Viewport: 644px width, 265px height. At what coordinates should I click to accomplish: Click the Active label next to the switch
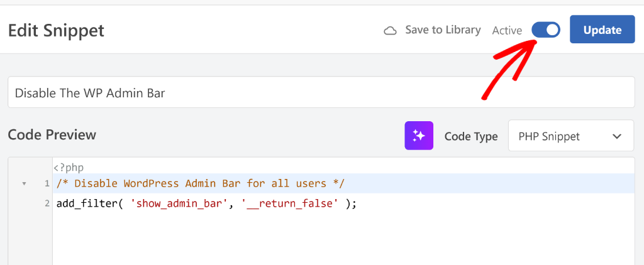click(x=507, y=30)
